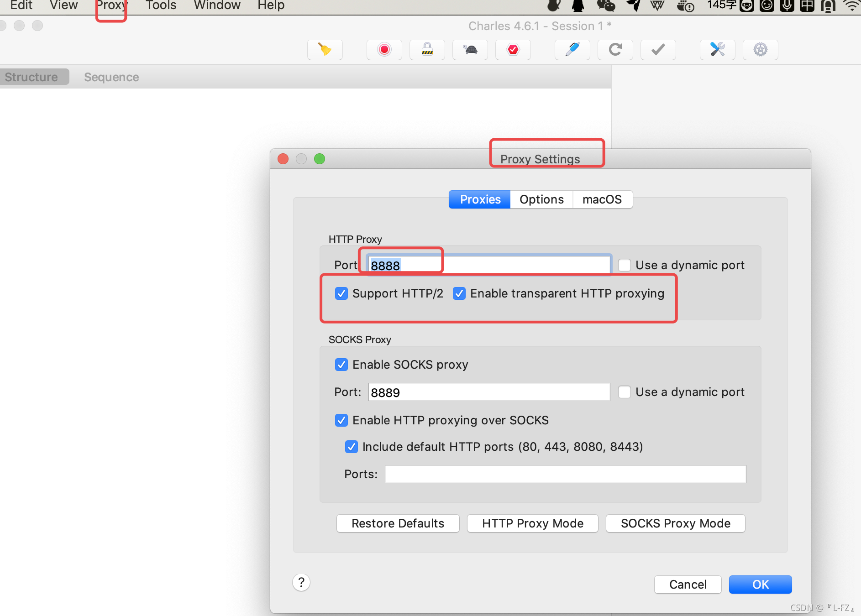Open Compose with the blue pen icon
Image resolution: width=861 pixels, height=616 pixels.
pyautogui.click(x=572, y=49)
